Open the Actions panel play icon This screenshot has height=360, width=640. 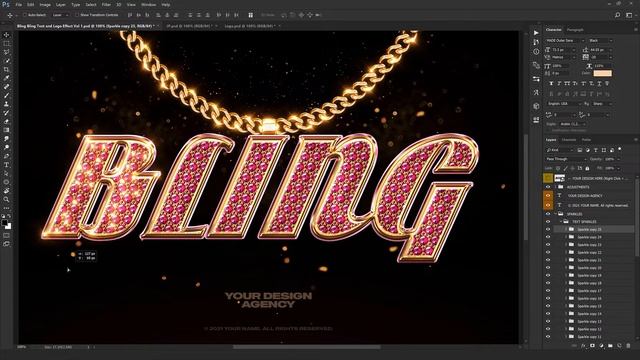point(536,33)
